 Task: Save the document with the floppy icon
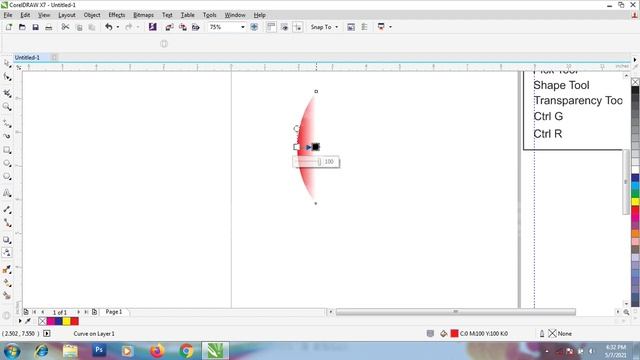tap(36, 27)
